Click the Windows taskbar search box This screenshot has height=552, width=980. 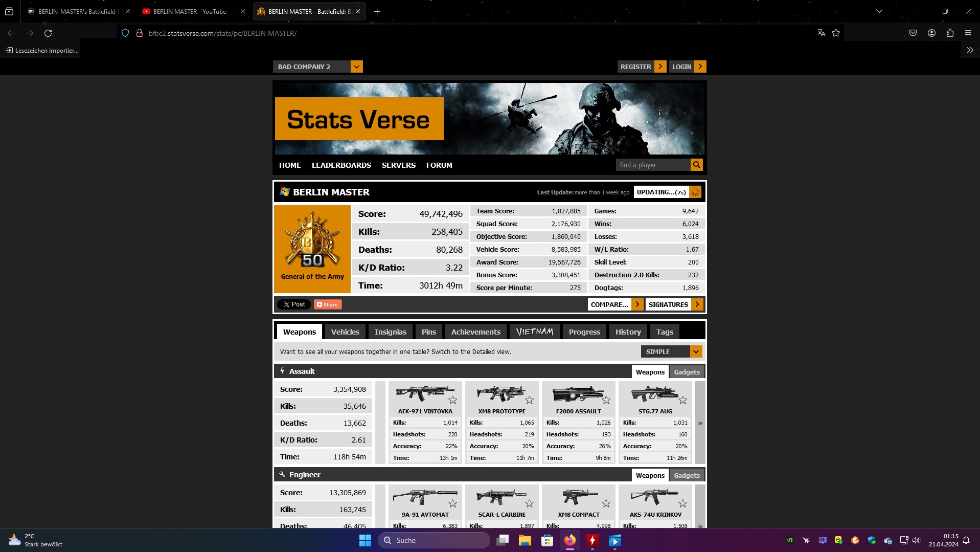pyautogui.click(x=434, y=540)
